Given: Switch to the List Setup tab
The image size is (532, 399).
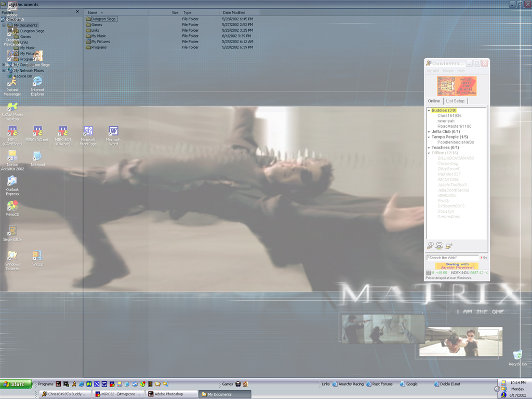Looking at the screenshot, I should click(x=455, y=101).
